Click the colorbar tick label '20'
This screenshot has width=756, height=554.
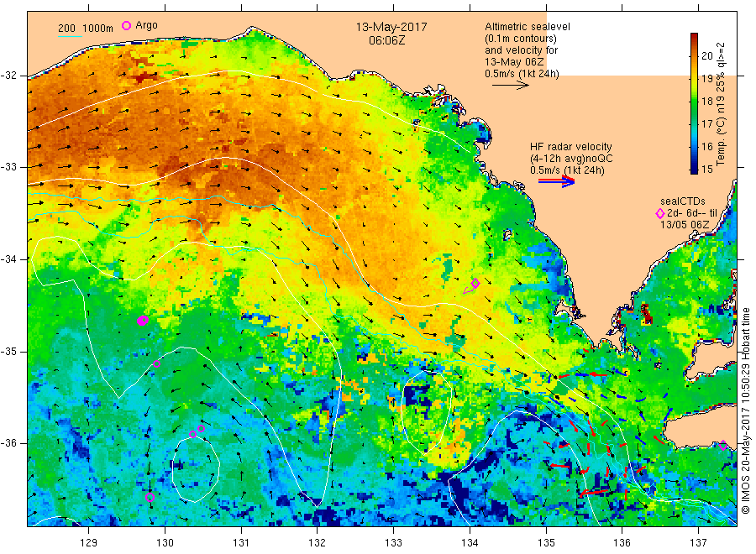(x=706, y=55)
